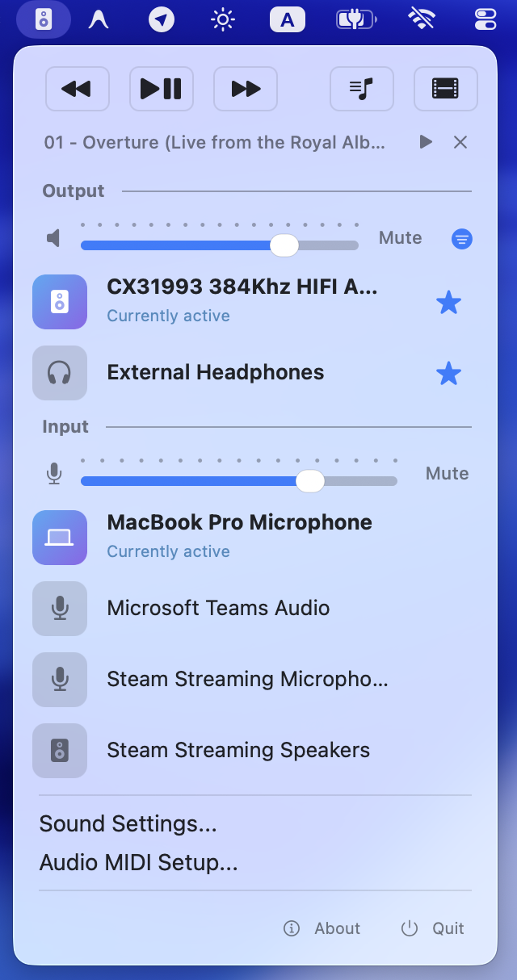
Task: Open the film strip video icon button
Action: pyautogui.click(x=446, y=89)
